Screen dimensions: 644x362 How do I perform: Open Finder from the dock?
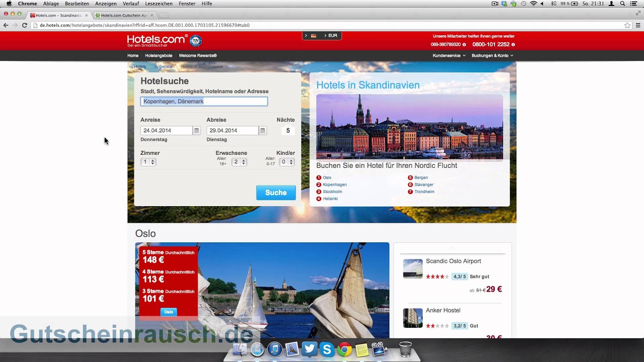[x=240, y=349]
